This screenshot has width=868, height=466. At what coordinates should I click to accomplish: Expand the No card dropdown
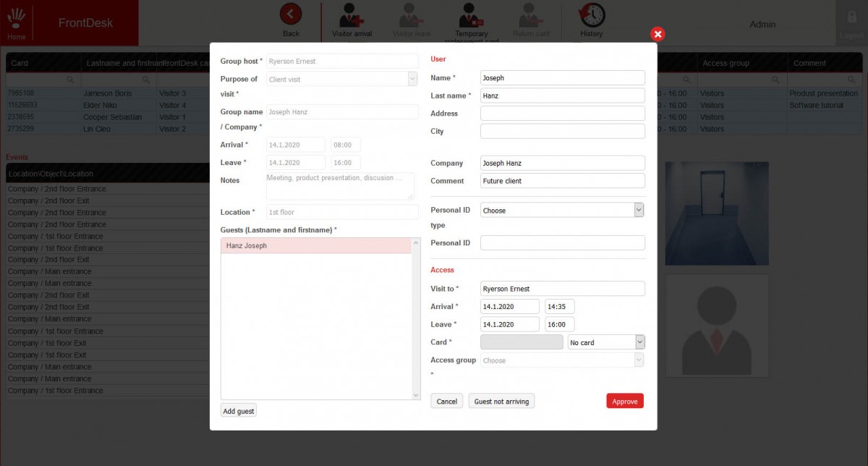(x=606, y=342)
